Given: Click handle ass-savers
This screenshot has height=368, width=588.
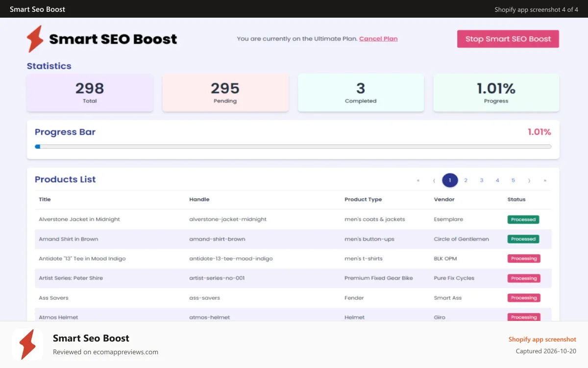Looking at the screenshot, I should coord(204,298).
